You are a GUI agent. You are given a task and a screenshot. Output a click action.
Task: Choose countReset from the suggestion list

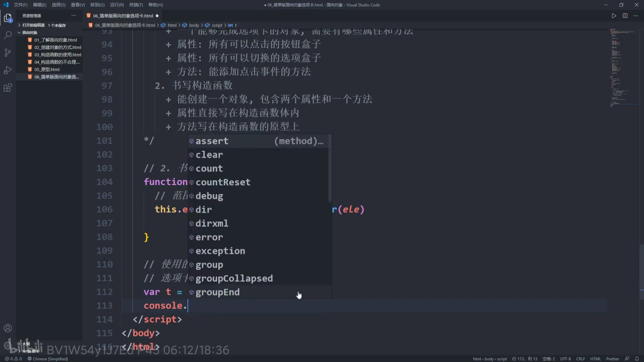tap(223, 182)
